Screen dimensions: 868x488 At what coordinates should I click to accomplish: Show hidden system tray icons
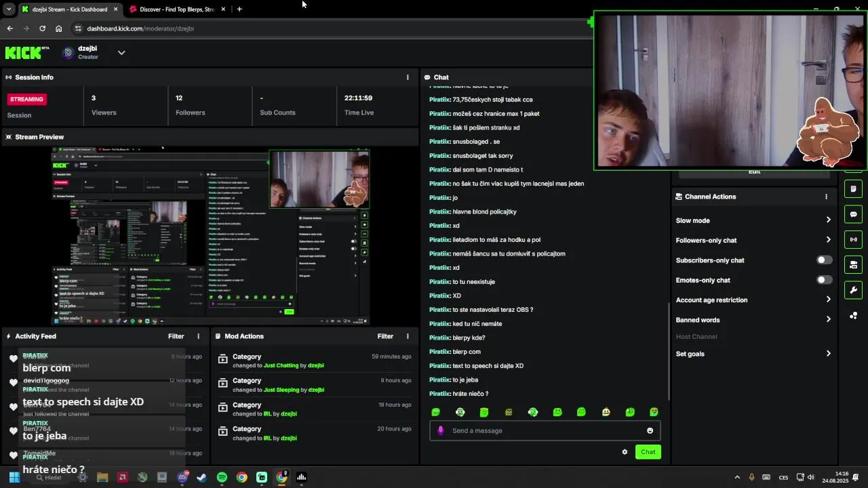pyautogui.click(x=737, y=477)
